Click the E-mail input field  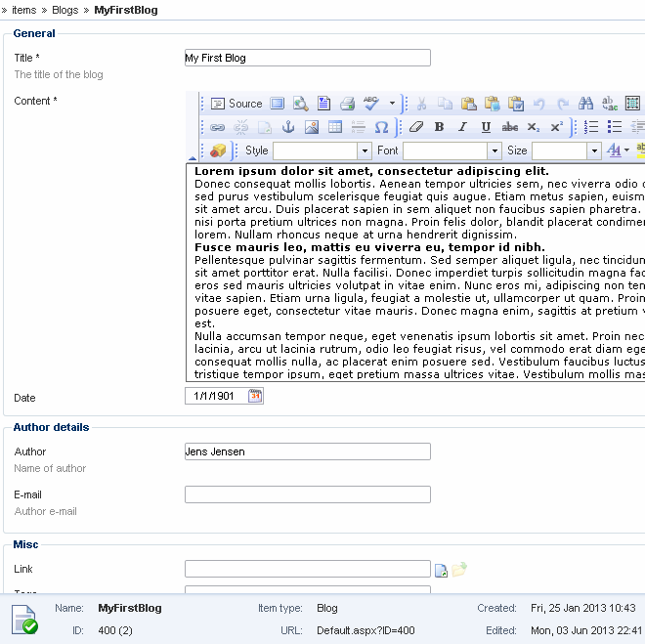click(307, 494)
